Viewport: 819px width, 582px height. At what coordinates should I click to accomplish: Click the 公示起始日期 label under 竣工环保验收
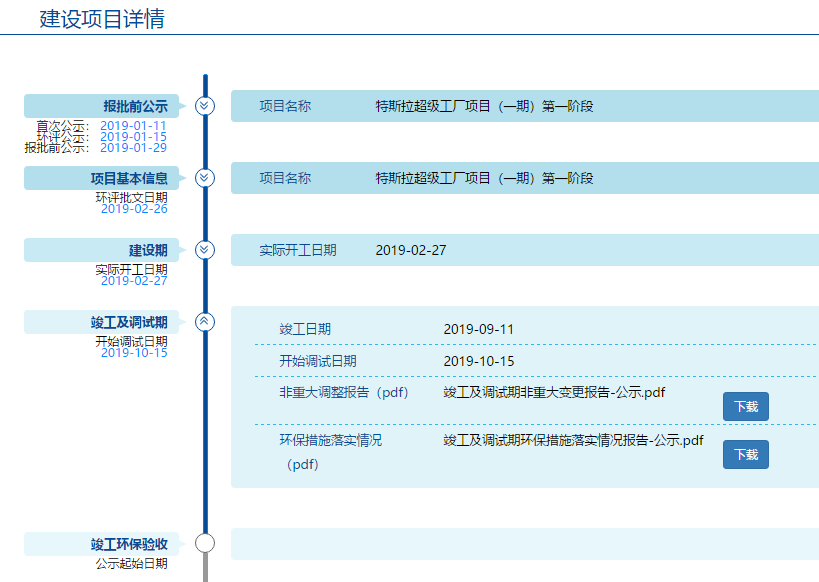132,564
